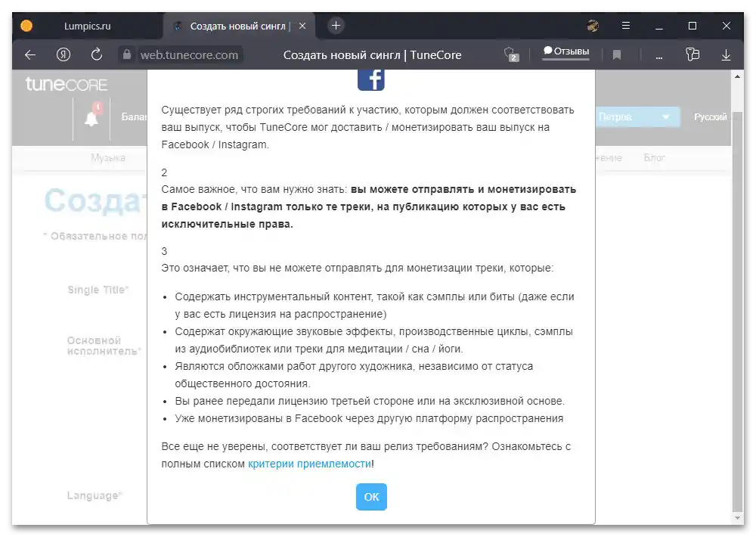
Task: Click the Facebook logo icon
Action: click(370, 79)
